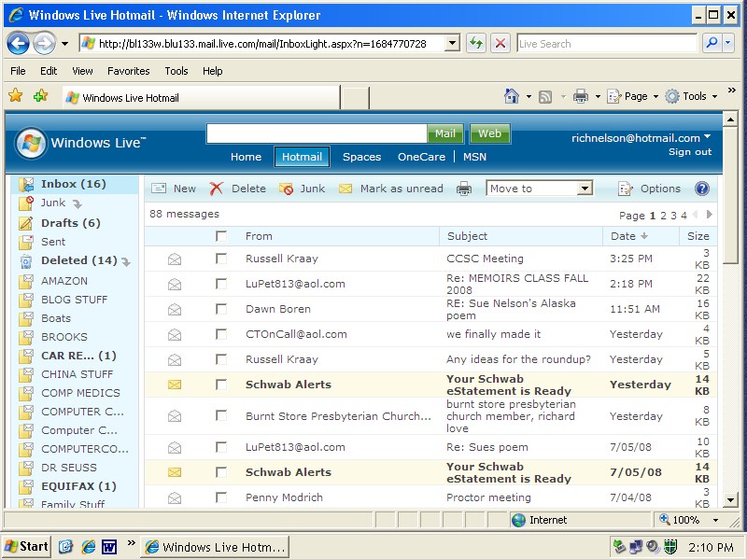Image resolution: width=747 pixels, height=560 pixels.
Task: Open the Tools menu
Action: [x=176, y=70]
